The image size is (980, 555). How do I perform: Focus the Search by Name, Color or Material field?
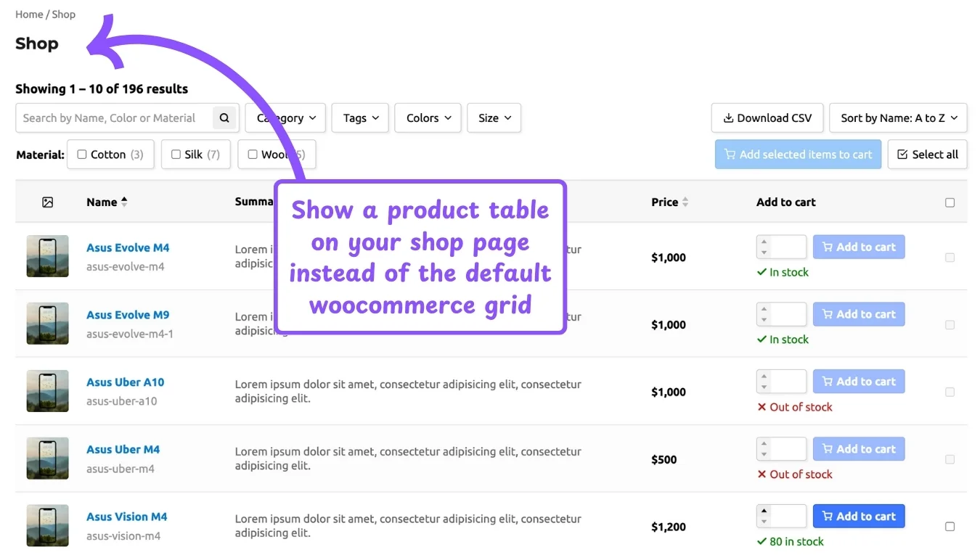[x=114, y=118]
